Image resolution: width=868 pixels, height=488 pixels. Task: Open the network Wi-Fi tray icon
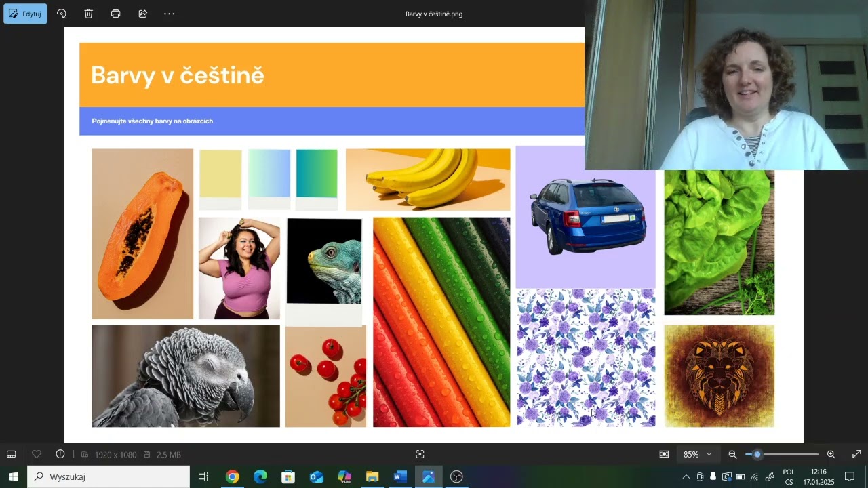click(754, 476)
